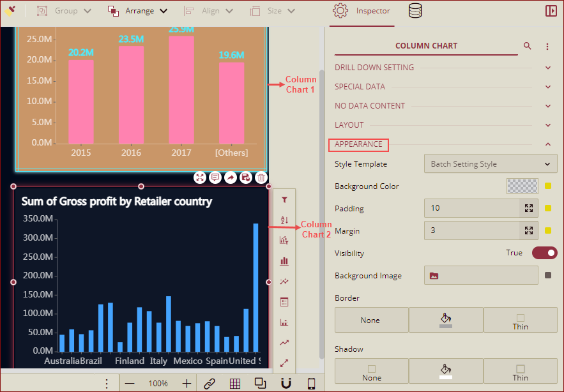564x392 pixels.
Task: Turn off the Visibility toggle
Action: click(544, 253)
